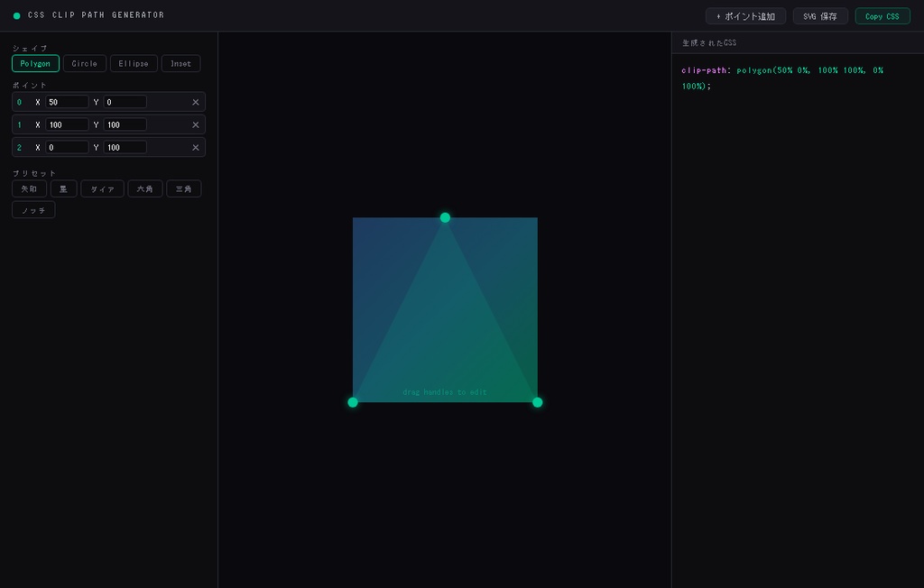Click the ポイント section label
924x588 pixels.
pyautogui.click(x=30, y=85)
